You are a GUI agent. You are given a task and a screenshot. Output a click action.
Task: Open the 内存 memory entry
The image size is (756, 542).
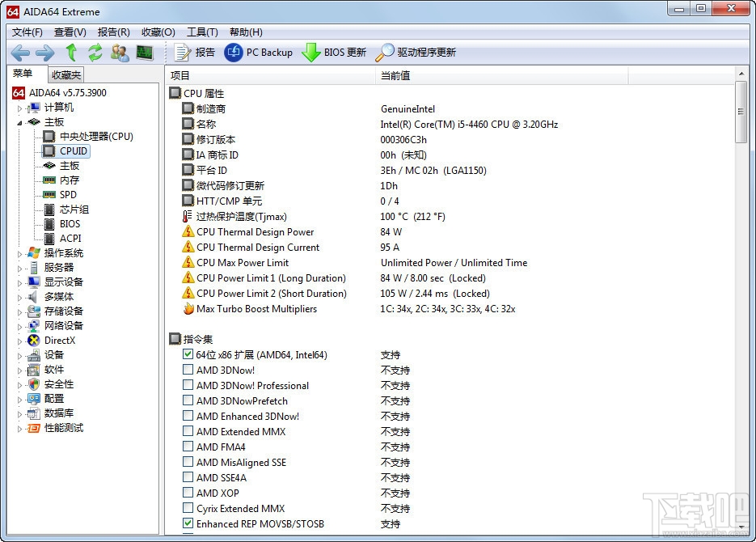pos(61,180)
